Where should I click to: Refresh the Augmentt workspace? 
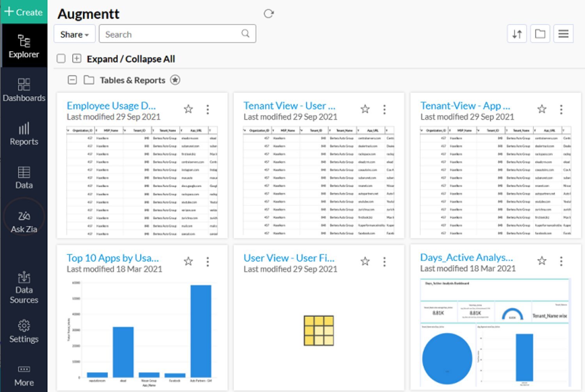268,14
